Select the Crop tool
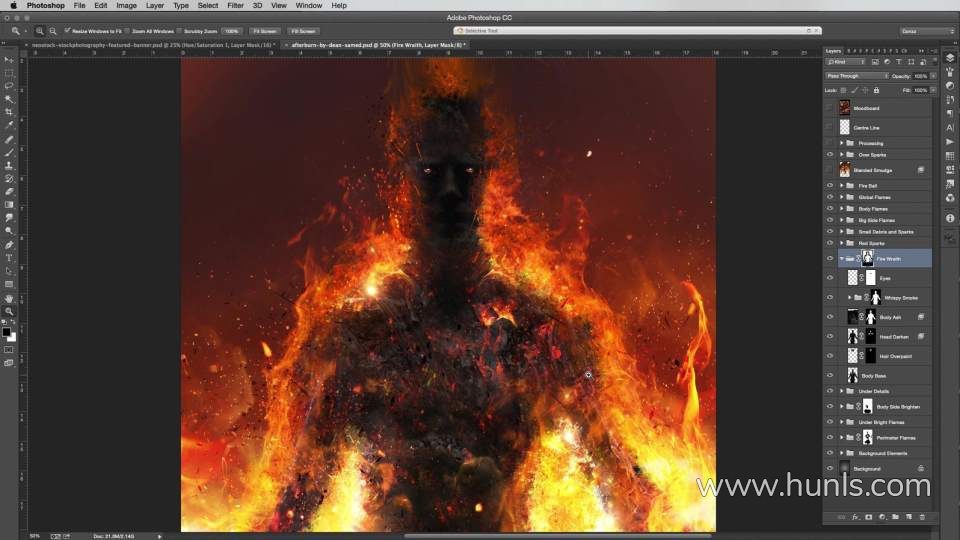Viewport: 960px width, 540px height. coord(9,112)
